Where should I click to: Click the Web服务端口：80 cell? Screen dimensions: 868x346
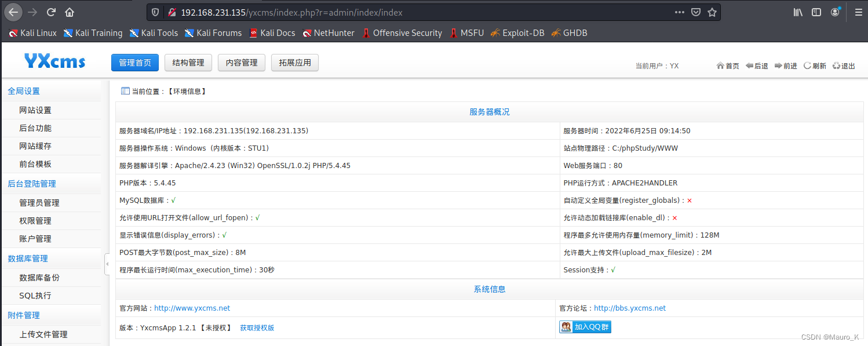tap(712, 166)
